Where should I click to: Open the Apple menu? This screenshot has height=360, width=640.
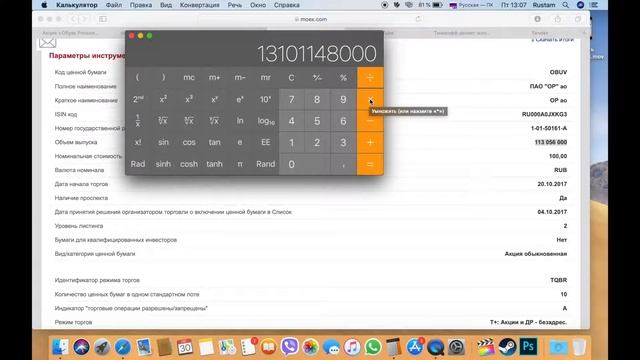click(x=44, y=5)
